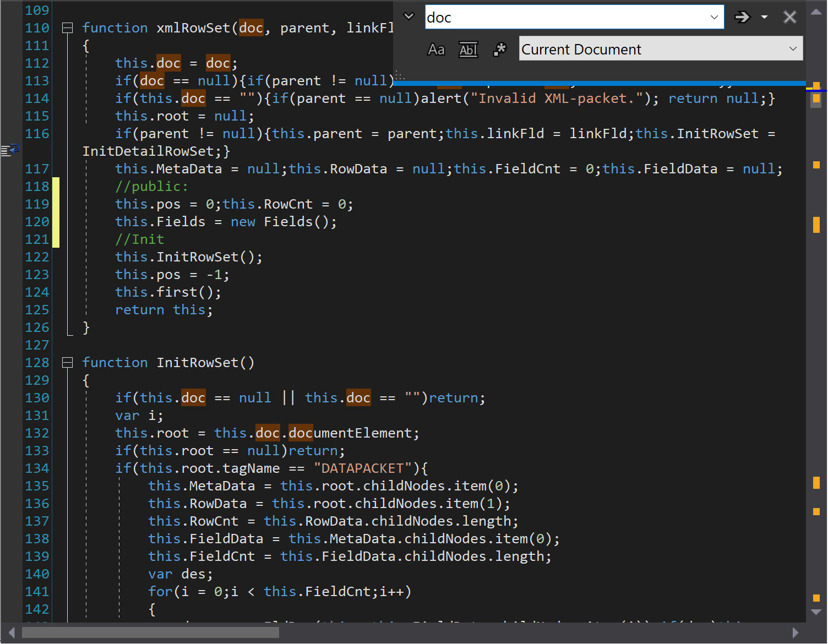
Task: Open search term history dropdown
Action: tap(714, 17)
